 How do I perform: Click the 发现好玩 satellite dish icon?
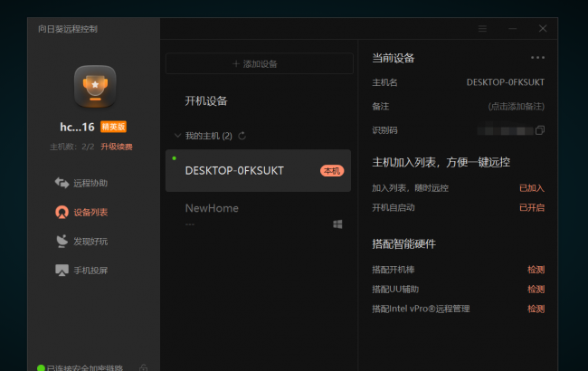point(62,242)
